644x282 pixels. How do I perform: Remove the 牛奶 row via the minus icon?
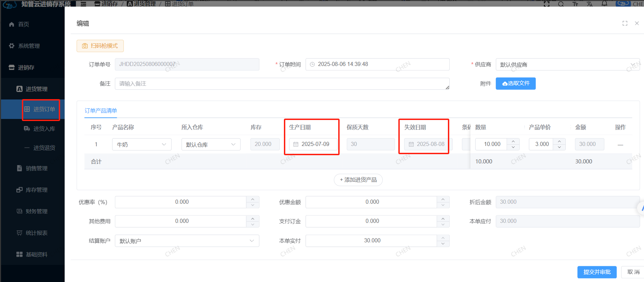[x=620, y=145]
